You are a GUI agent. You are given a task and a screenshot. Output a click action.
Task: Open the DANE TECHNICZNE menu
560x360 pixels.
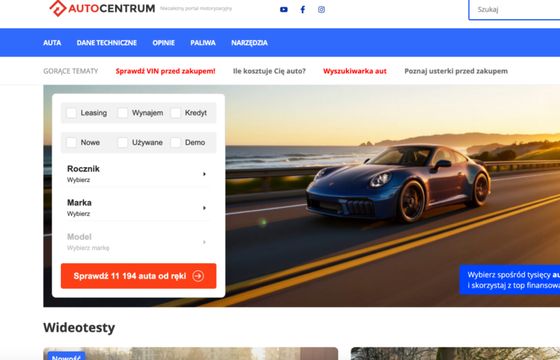[107, 43]
